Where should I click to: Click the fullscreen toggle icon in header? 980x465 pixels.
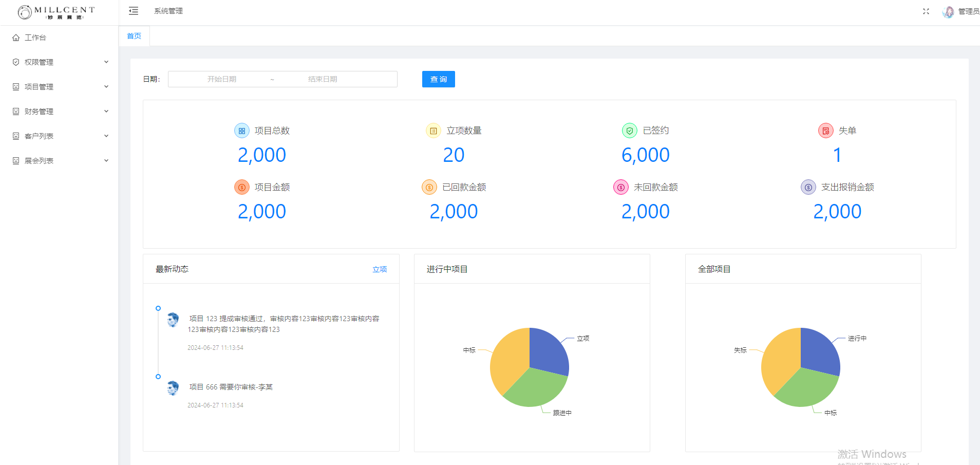[926, 11]
